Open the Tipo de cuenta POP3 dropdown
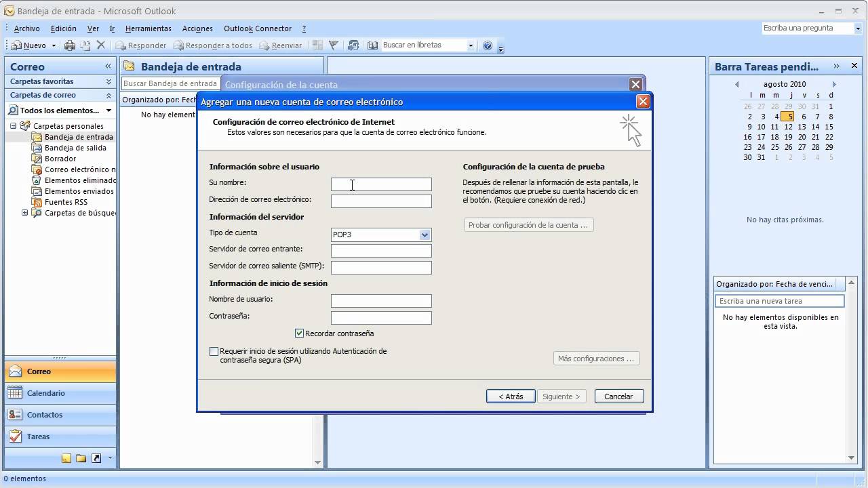 click(425, 235)
